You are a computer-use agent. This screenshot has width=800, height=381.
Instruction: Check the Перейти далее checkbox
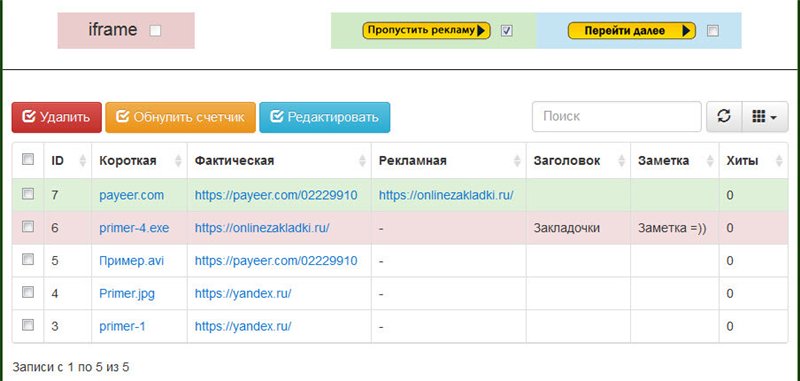713,31
